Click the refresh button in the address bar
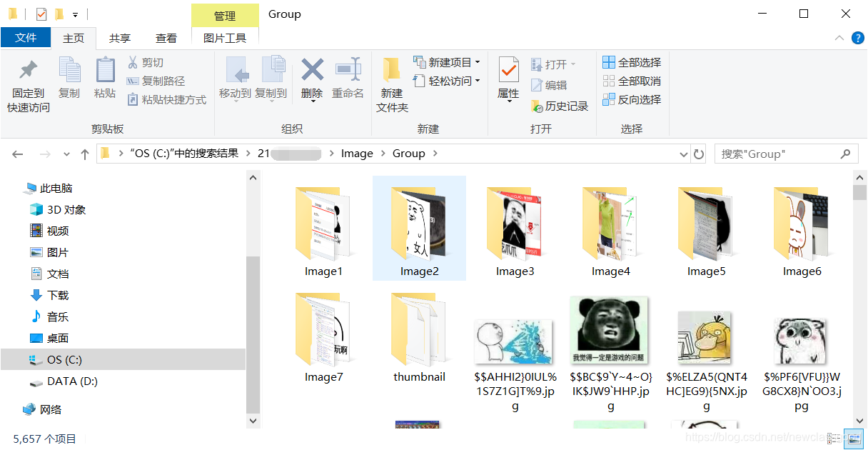This screenshot has height=450, width=868. 698,153
